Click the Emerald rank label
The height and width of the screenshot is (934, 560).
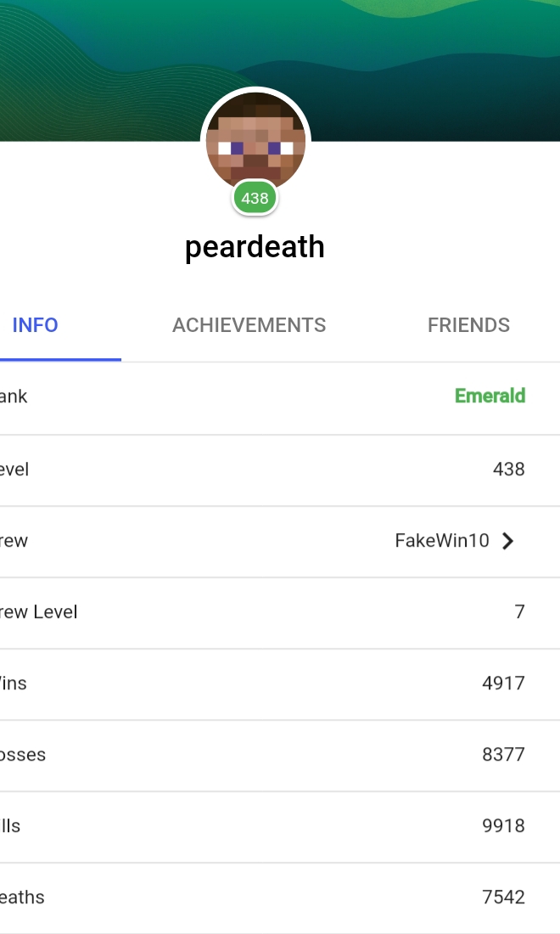point(490,397)
